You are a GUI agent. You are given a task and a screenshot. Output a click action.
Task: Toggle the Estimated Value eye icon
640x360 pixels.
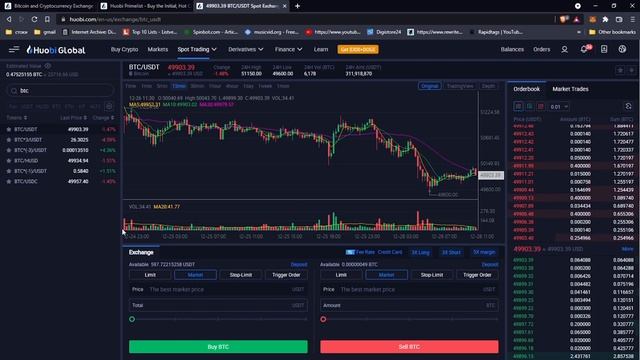coord(48,66)
